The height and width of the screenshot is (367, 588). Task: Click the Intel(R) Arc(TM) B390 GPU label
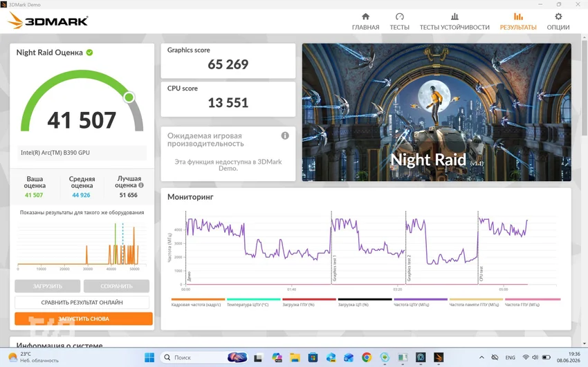click(x=55, y=153)
